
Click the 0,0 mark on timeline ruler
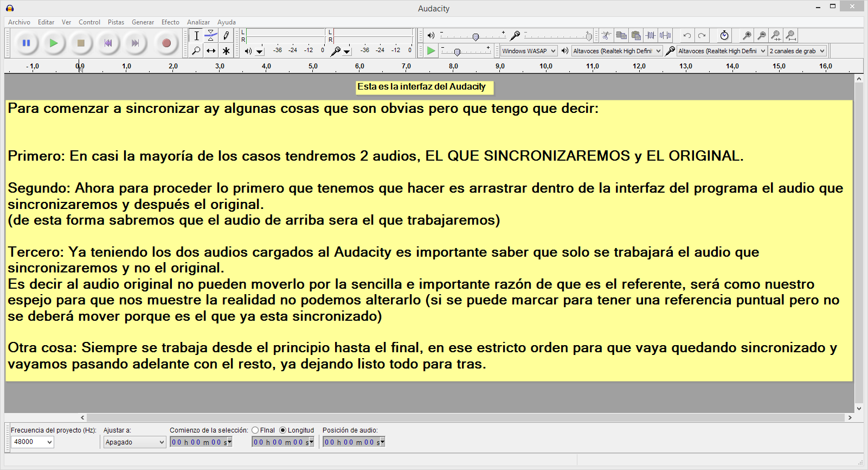point(80,66)
